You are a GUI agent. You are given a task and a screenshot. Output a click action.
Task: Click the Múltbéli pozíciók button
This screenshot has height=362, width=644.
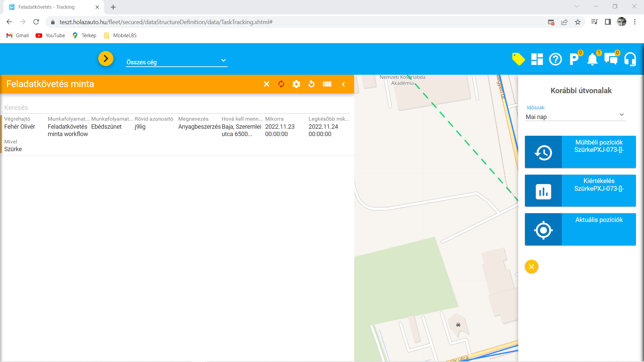click(580, 152)
